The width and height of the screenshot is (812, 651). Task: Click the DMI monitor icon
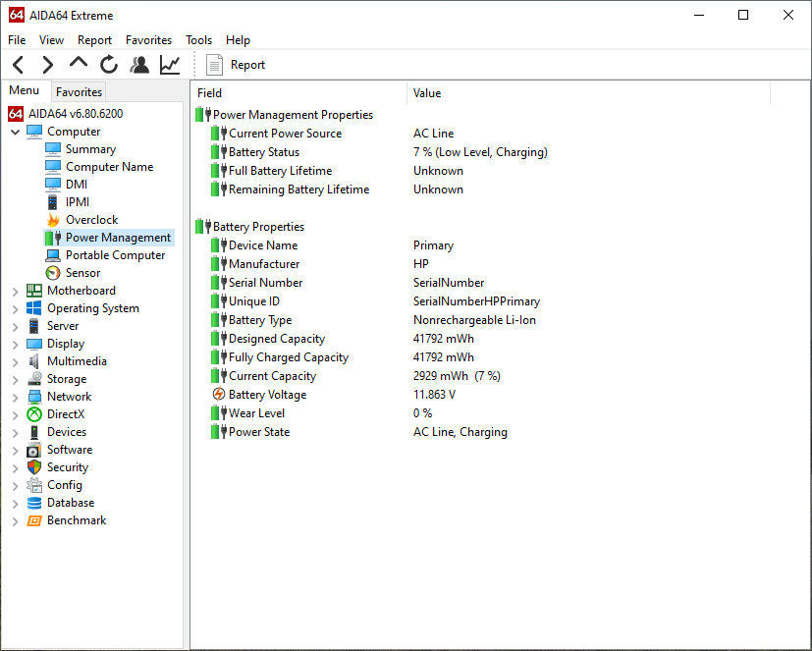(x=53, y=185)
